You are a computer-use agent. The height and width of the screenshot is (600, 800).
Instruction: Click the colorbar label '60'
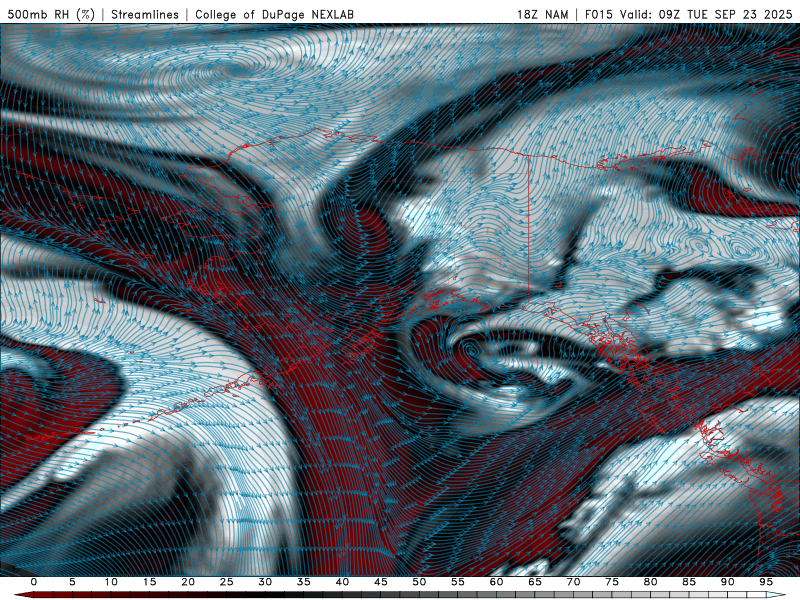click(x=496, y=582)
